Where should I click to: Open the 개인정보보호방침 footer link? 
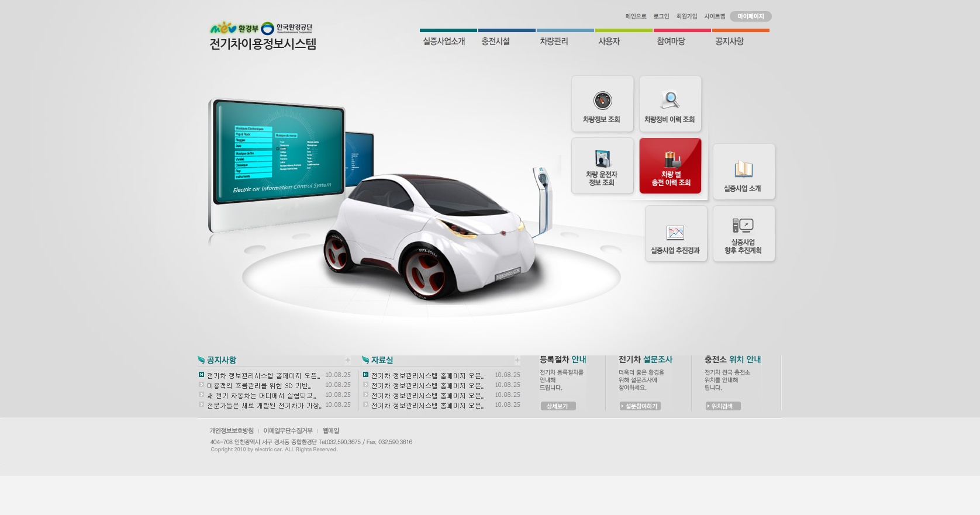(232, 431)
